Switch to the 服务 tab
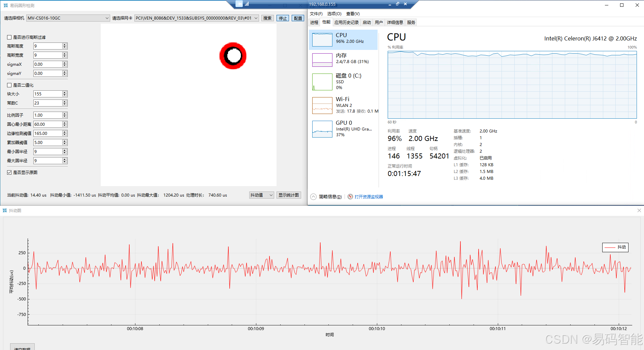This screenshot has width=644, height=350. click(411, 23)
